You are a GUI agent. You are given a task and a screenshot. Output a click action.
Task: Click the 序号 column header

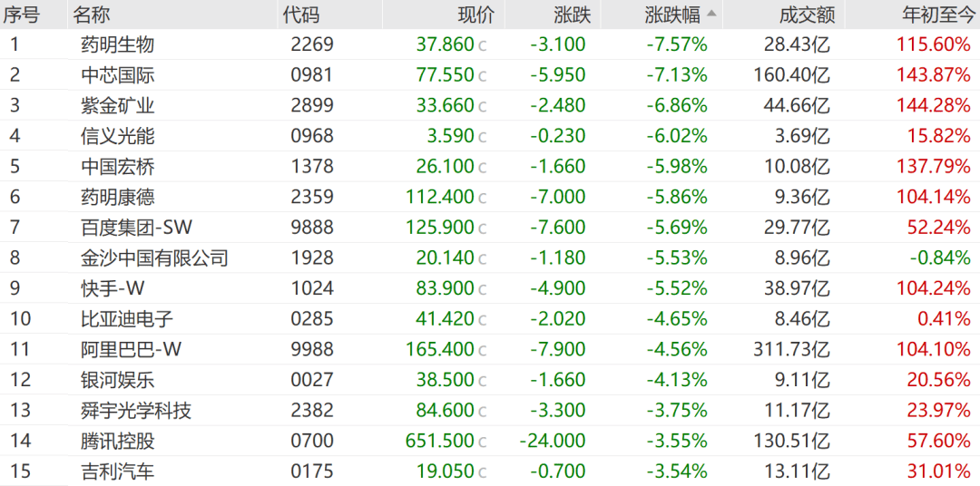(x=22, y=15)
